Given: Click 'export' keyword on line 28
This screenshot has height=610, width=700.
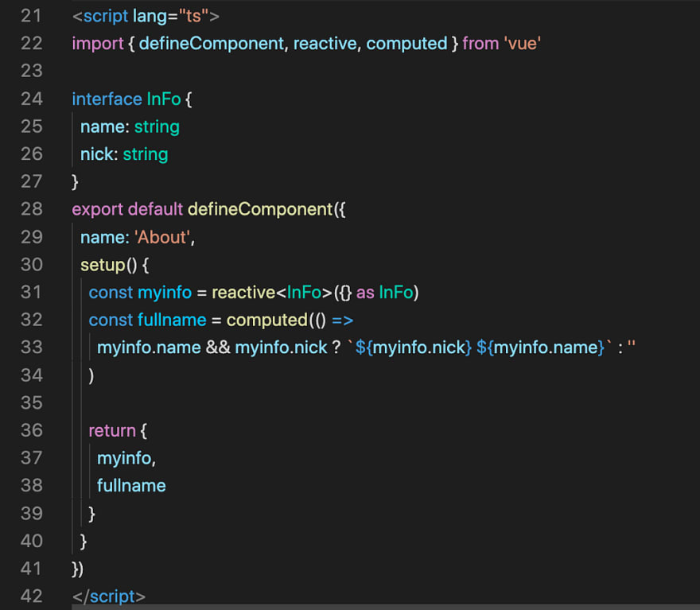Looking at the screenshot, I should (97, 210).
